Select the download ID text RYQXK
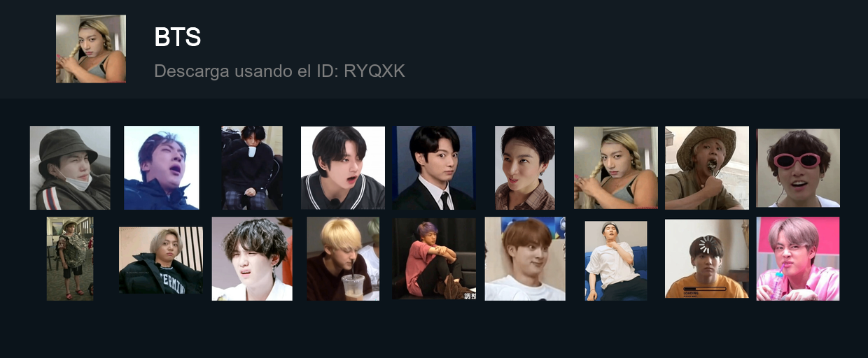 [x=374, y=71]
